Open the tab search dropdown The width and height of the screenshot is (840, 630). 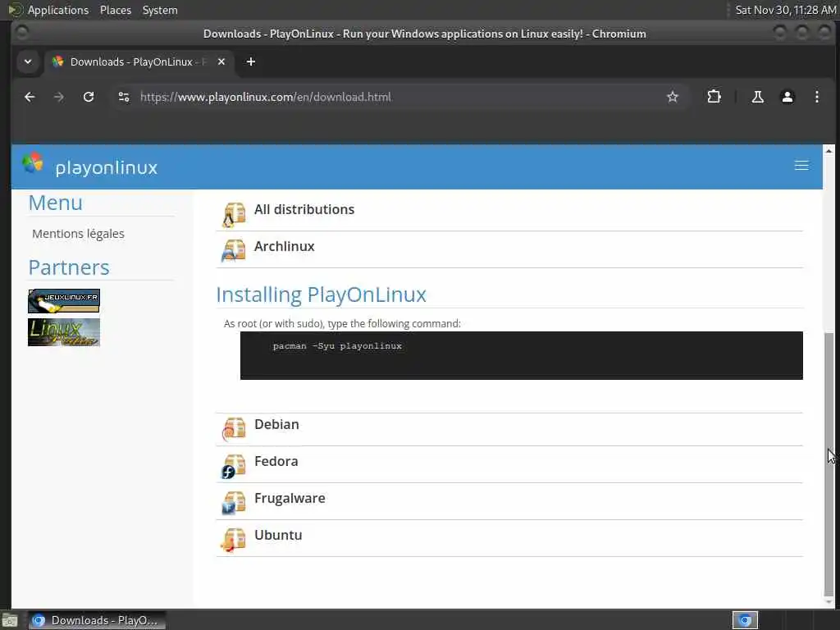(x=28, y=62)
